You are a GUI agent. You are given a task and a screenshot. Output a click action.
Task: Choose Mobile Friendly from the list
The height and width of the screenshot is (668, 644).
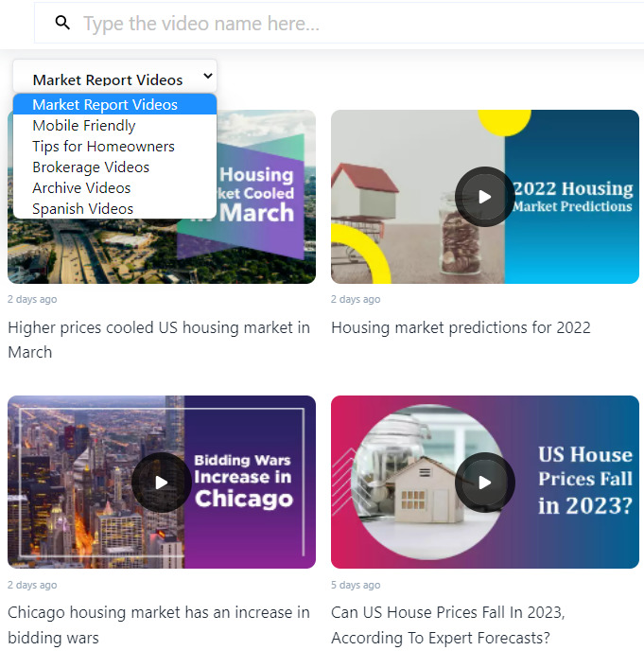point(84,126)
